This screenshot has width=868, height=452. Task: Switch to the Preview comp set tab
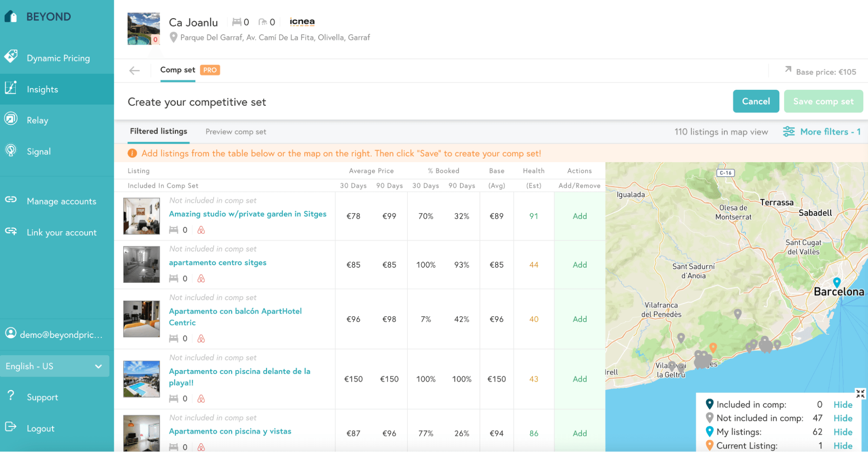236,132
